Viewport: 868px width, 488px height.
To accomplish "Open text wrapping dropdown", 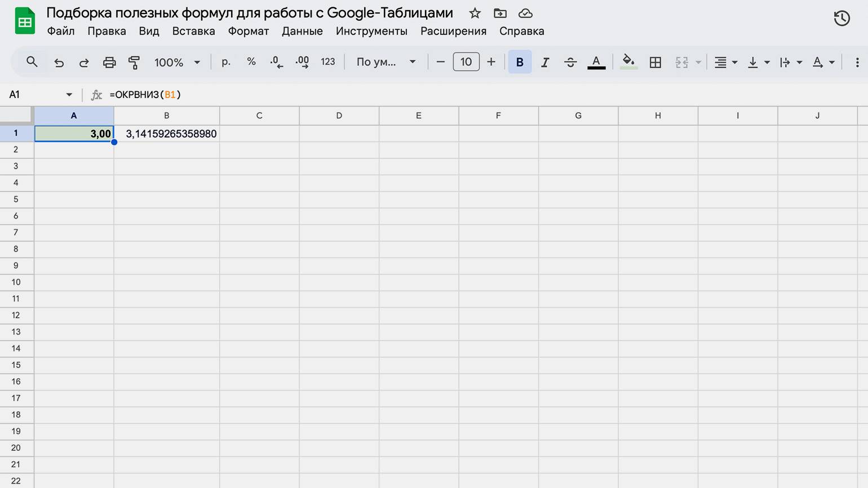I will click(791, 63).
